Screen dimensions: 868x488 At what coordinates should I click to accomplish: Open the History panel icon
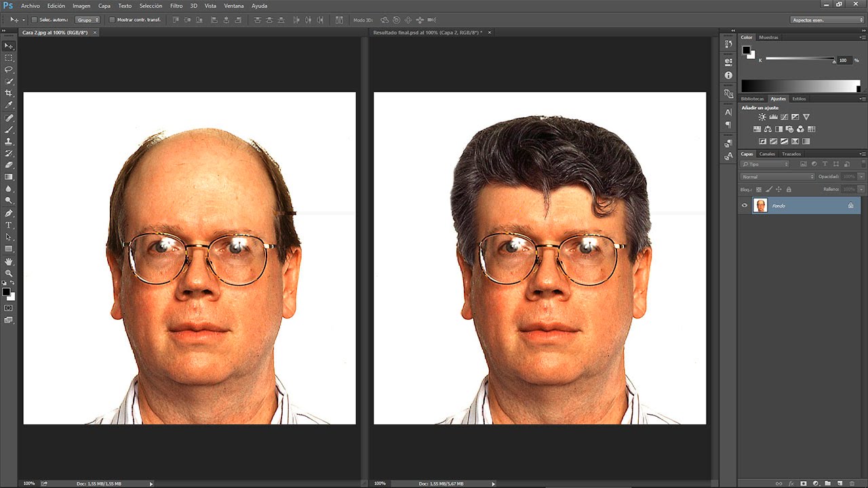click(x=728, y=44)
